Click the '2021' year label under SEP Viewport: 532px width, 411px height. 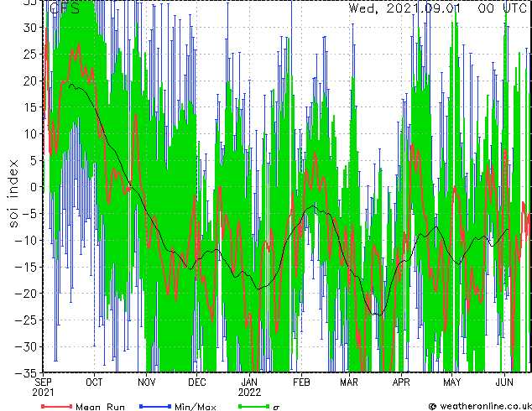tap(43, 393)
